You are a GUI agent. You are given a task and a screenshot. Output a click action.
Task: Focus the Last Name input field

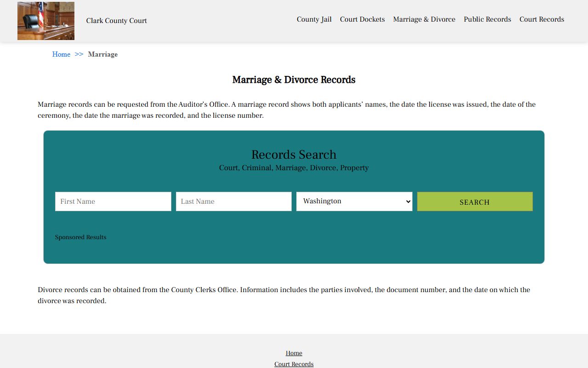click(234, 201)
